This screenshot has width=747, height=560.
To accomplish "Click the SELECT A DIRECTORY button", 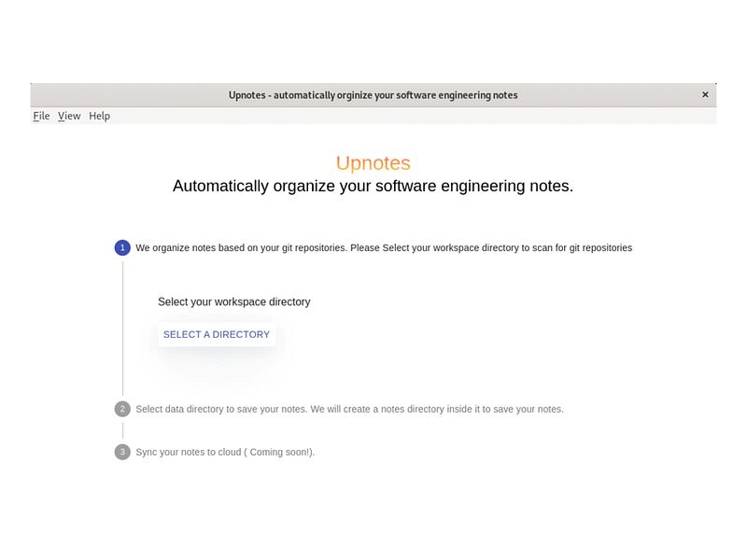I will (x=217, y=334).
